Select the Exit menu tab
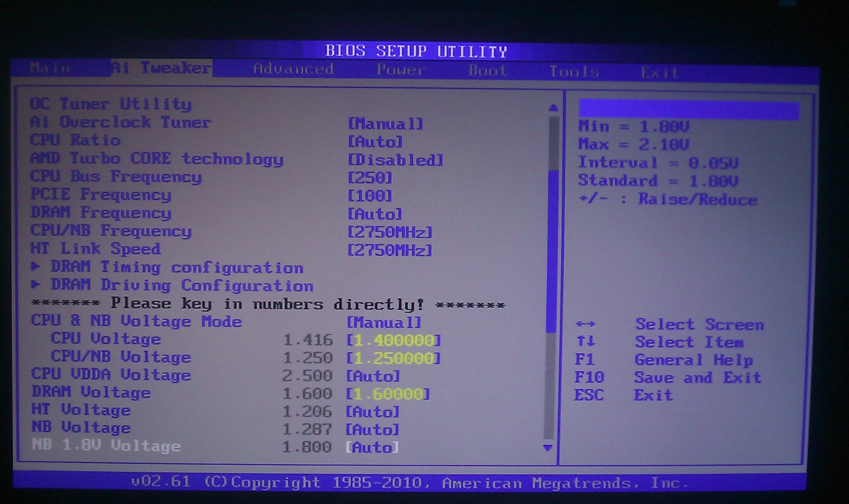Viewport: 849px width, 504px height. pyautogui.click(x=659, y=73)
